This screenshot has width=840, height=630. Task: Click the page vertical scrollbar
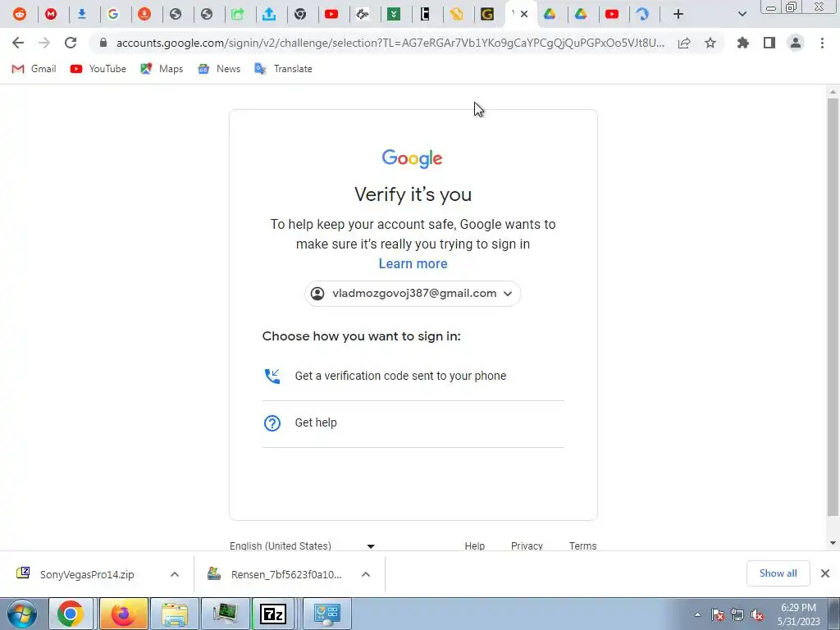pos(833,307)
